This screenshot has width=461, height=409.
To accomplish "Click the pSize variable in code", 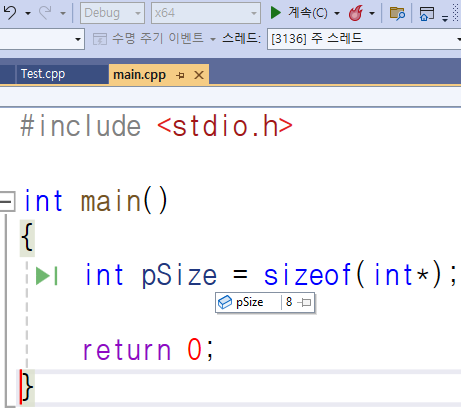I will 179,276.
